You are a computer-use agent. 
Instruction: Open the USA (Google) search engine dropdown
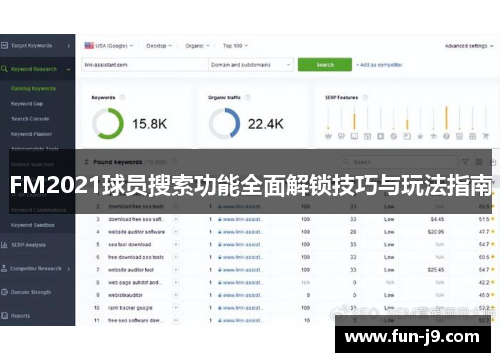pyautogui.click(x=109, y=46)
